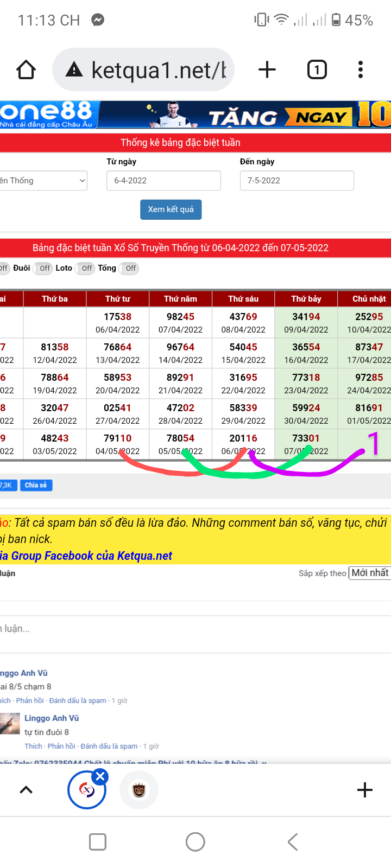Open Linggo Anh Vũ profile on second comment
This screenshot has height=868, width=391.
52,718
